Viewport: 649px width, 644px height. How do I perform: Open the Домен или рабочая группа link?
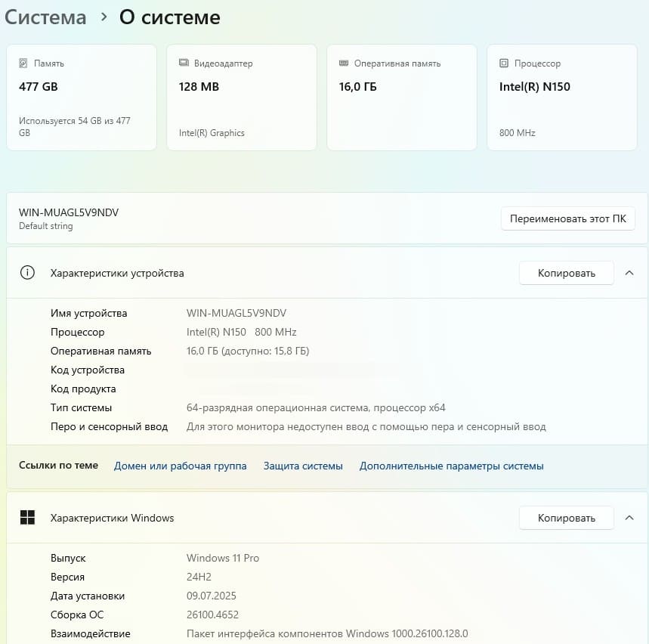pyautogui.click(x=180, y=466)
